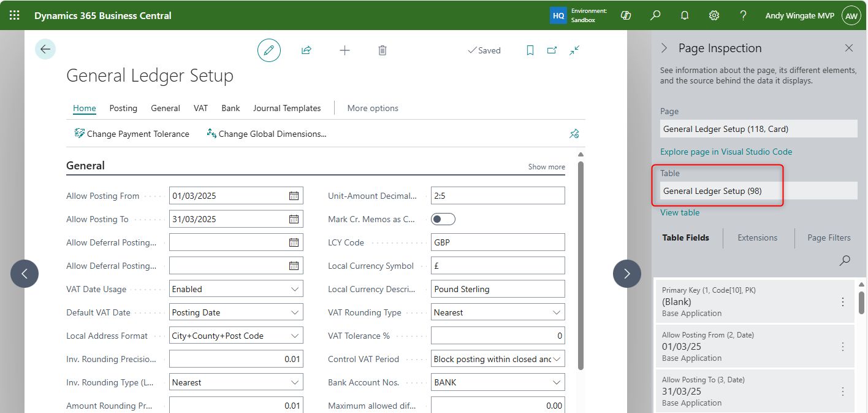The image size is (868, 413).
Task: Open page in new window icon
Action: 552,50
